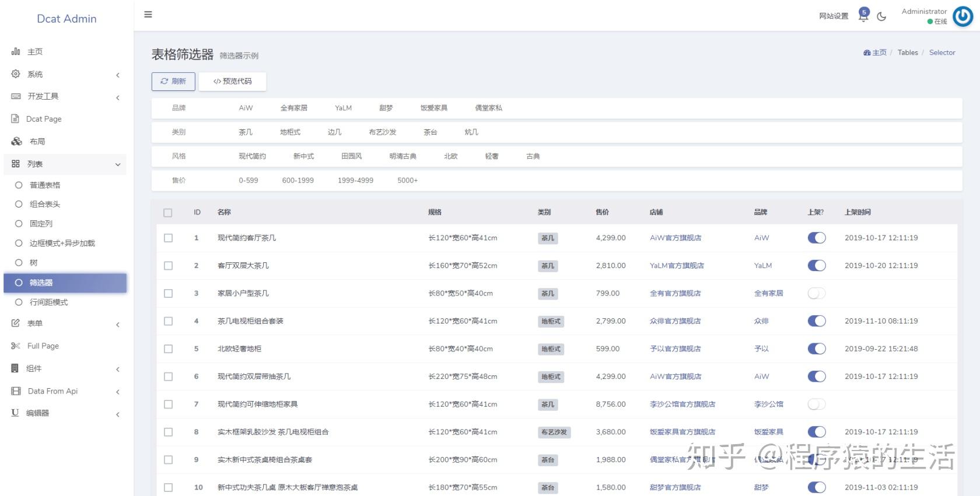980x496 pixels.
Task: Filter by brand 全有家居
Action: point(293,108)
